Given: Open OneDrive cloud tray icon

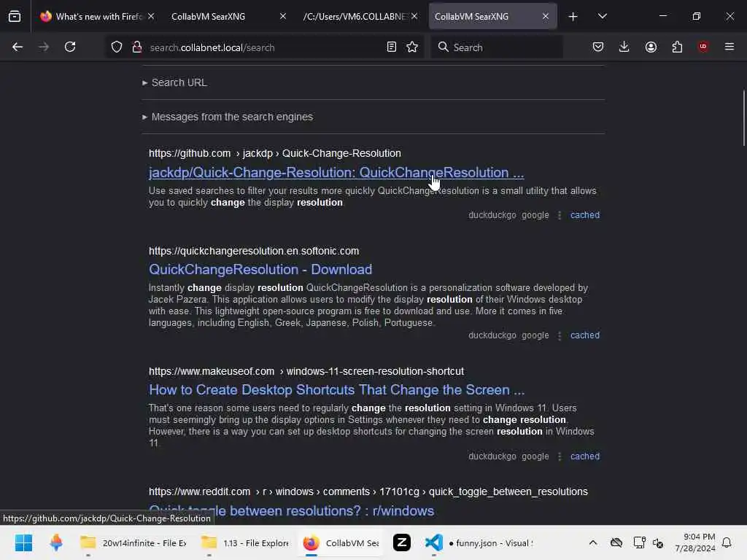Looking at the screenshot, I should point(616,542).
